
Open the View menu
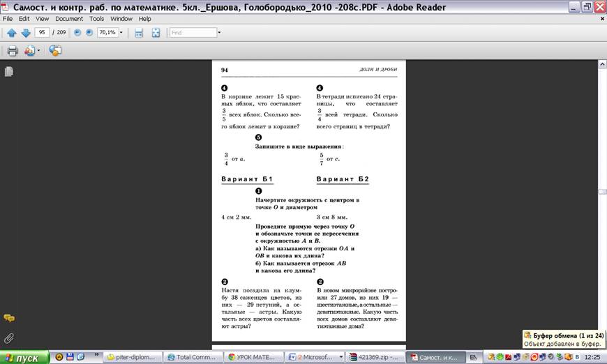tap(42, 19)
